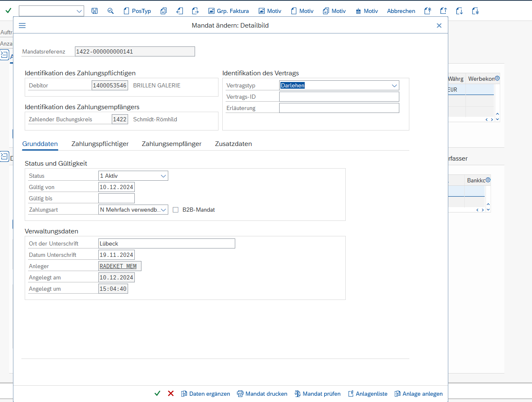Click the Motiv button with blank document icon

point(302,11)
